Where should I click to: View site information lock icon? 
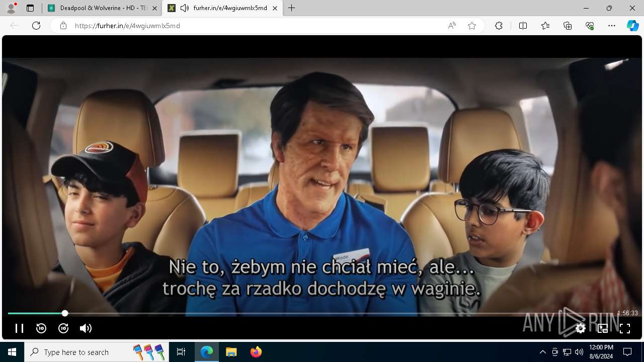(x=63, y=26)
